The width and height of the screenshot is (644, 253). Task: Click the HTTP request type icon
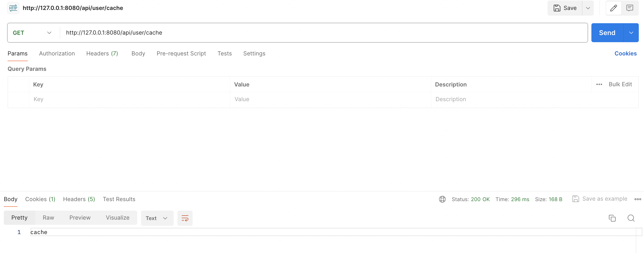point(13,8)
